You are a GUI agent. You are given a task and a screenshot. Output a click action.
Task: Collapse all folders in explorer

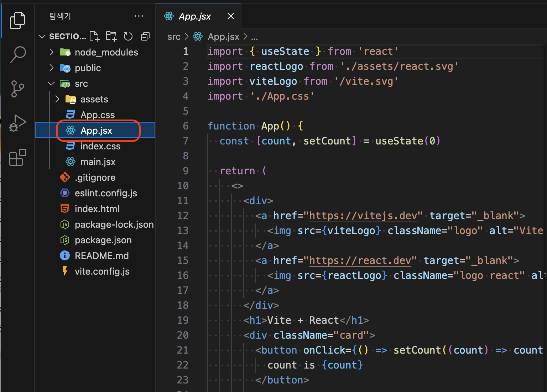(x=145, y=36)
